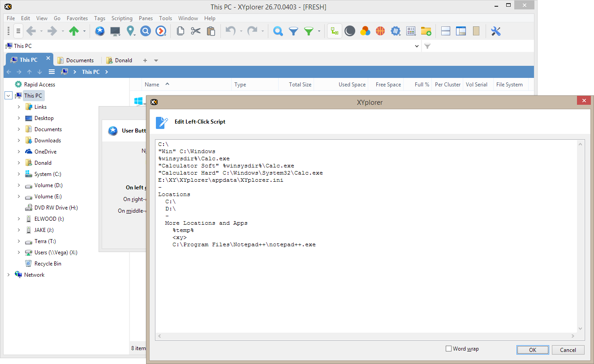Open the Scripting menu
594x364 pixels.
(122, 18)
